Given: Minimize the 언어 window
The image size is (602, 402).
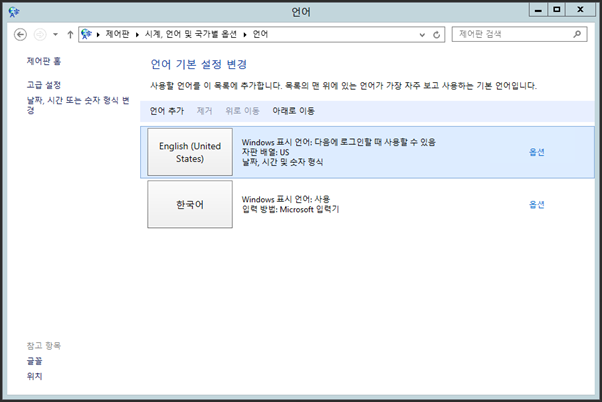Looking at the screenshot, I should pyautogui.click(x=538, y=10).
